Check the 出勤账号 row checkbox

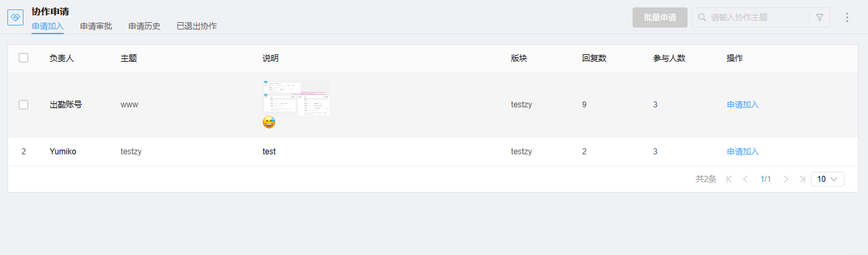(23, 105)
